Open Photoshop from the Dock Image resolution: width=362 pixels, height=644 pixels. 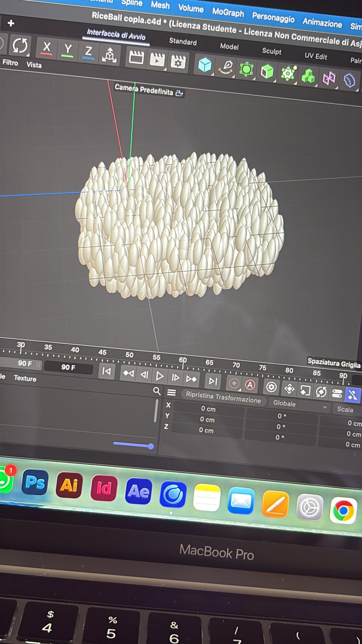(x=35, y=482)
